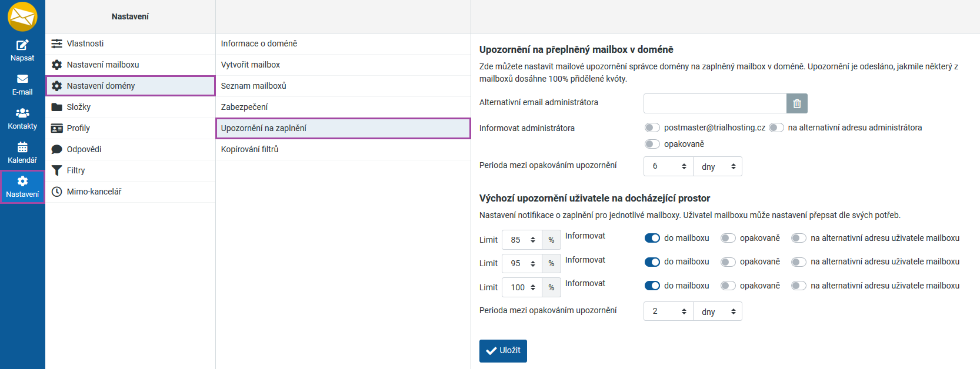Enable 'opakovaně' toggle for 100% limit
This screenshot has width=980, height=369.
(728, 286)
